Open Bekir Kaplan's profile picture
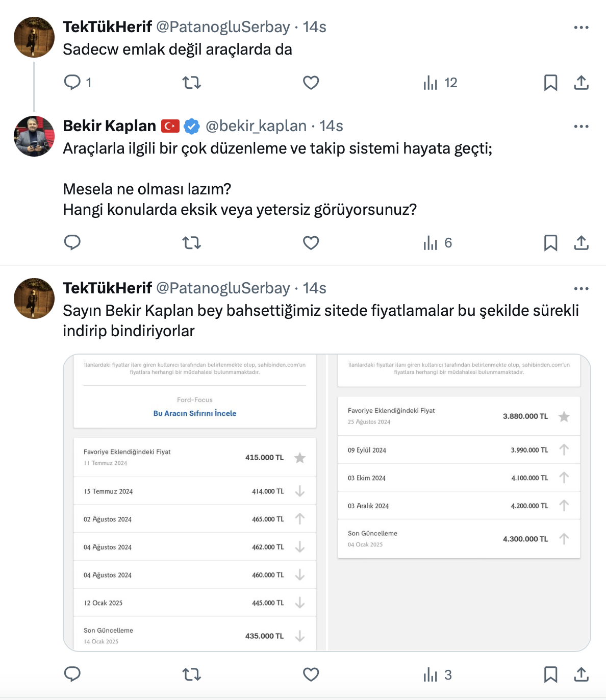The height and width of the screenshot is (700, 606). tap(34, 136)
